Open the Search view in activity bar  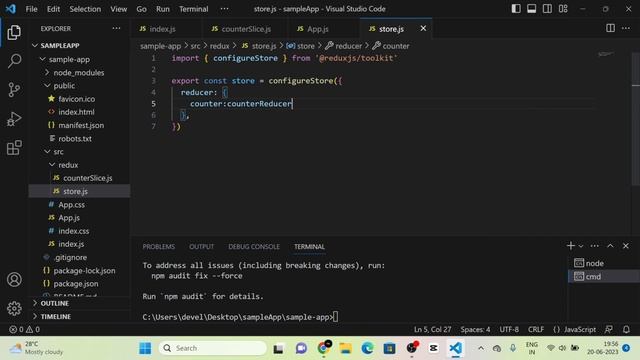(14, 61)
